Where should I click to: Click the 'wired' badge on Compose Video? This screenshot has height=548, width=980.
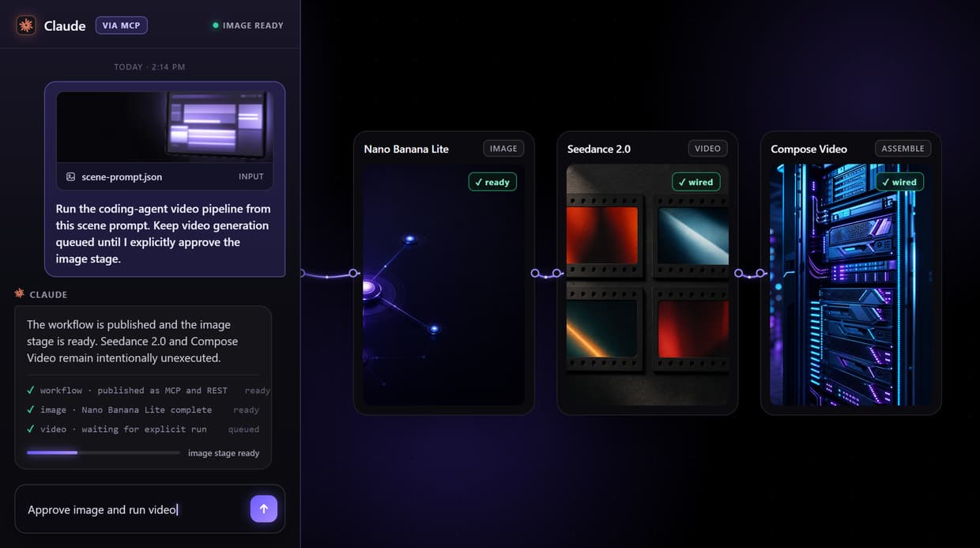tap(899, 182)
